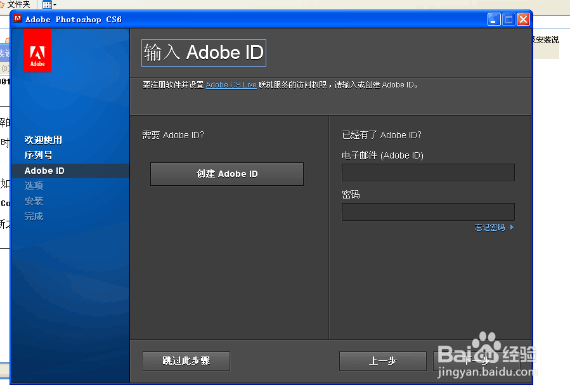
Task: Focus the 密码 input field
Action: click(428, 212)
